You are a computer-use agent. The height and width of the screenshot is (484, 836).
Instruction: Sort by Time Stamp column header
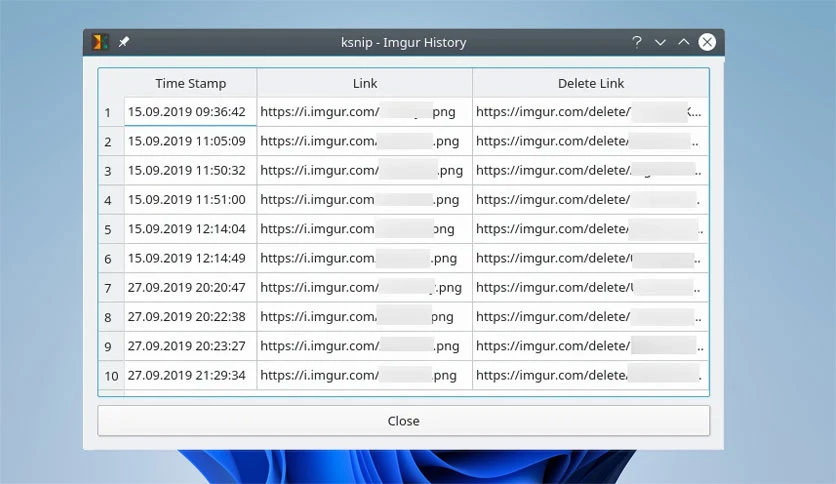(190, 83)
